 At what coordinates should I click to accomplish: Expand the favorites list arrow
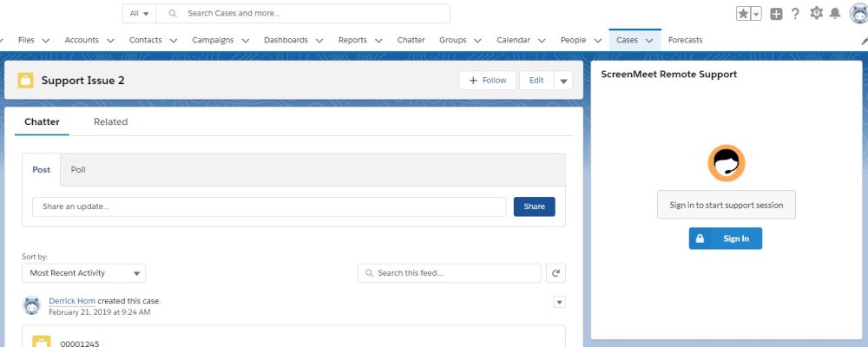pos(756,14)
